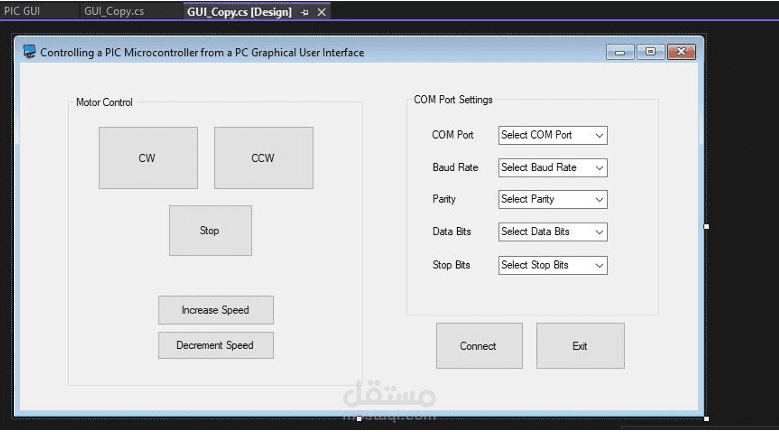Close the GUI_Copy.cs [Design] tab

click(x=321, y=12)
